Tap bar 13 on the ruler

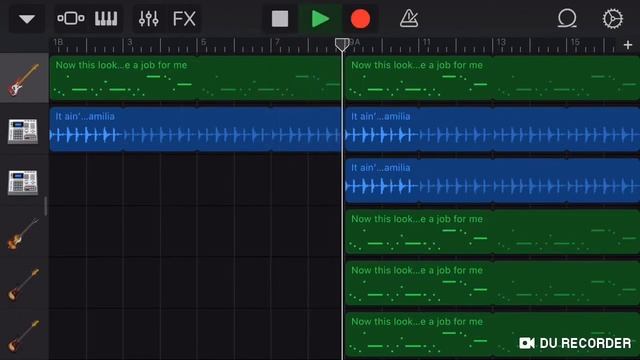[501, 42]
